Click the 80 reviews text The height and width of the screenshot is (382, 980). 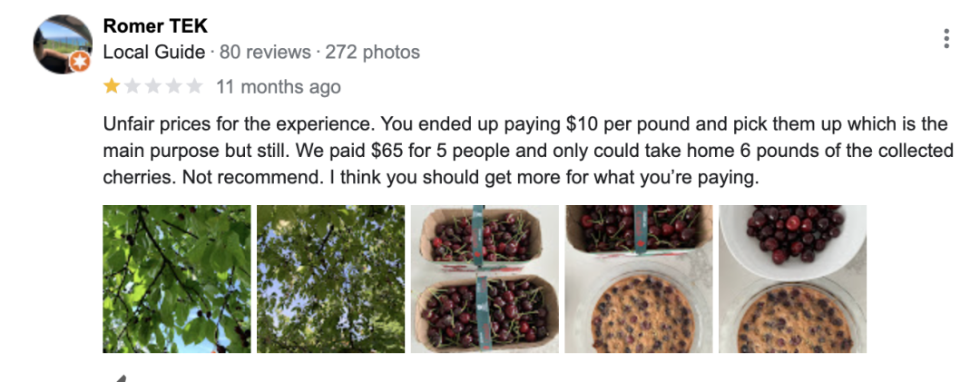[x=265, y=53]
